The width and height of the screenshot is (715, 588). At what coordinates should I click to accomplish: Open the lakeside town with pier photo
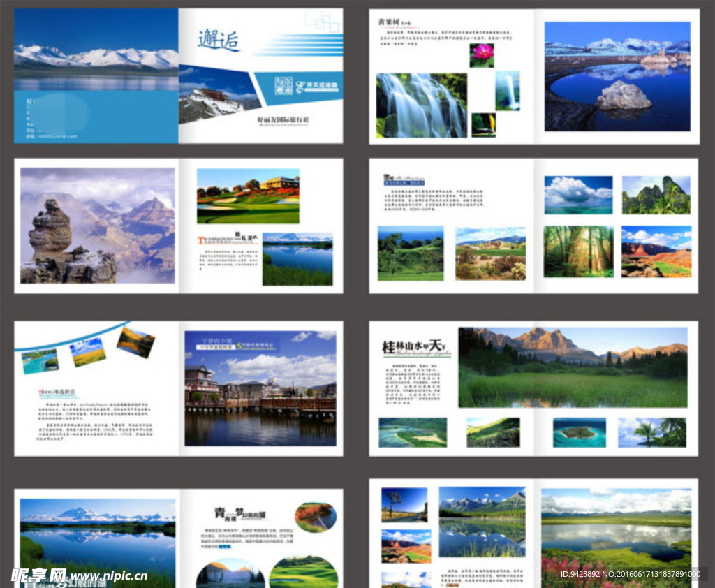click(260, 388)
